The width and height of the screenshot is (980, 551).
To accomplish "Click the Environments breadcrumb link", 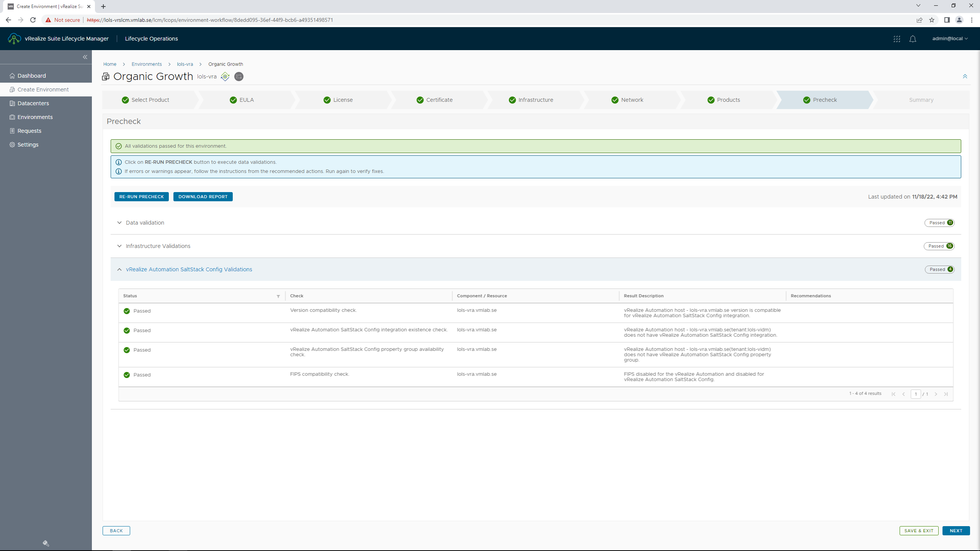I will pyautogui.click(x=147, y=64).
